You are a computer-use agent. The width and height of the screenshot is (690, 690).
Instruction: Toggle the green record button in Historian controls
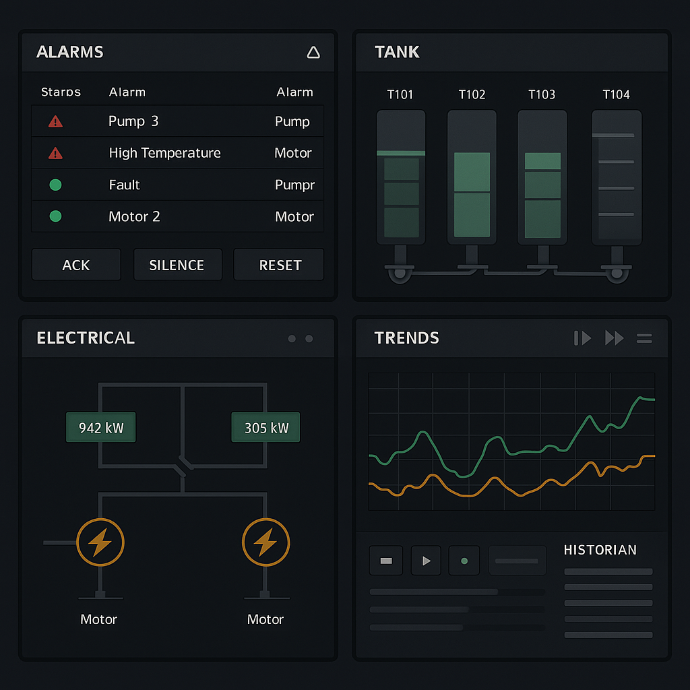point(464,561)
